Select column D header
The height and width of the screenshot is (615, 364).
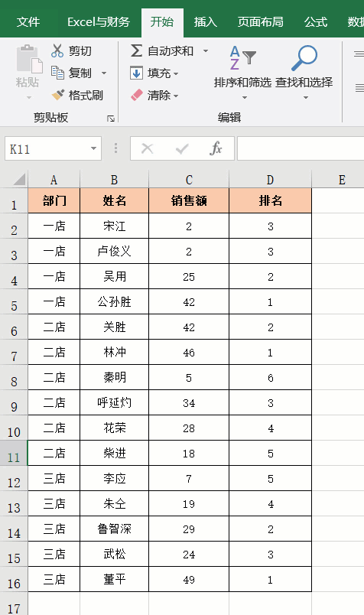[270, 179]
